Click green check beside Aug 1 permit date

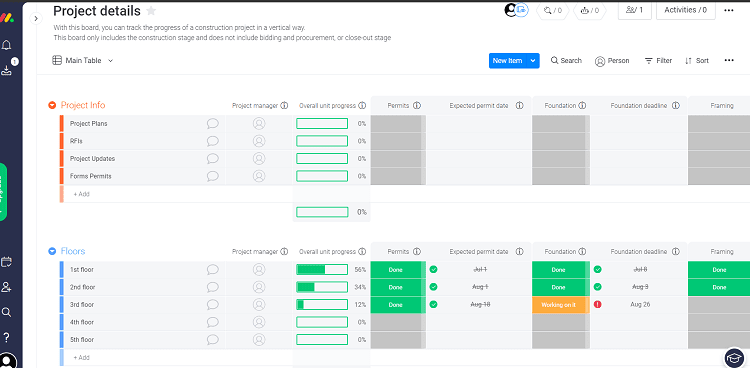pos(433,287)
